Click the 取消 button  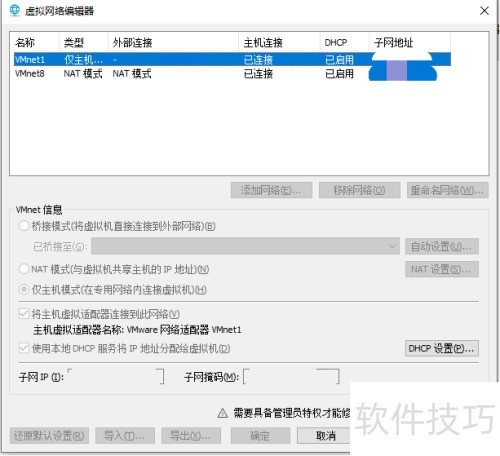click(x=326, y=436)
